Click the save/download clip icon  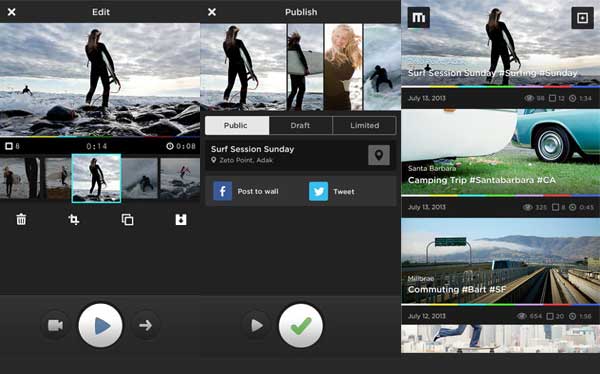(181, 219)
